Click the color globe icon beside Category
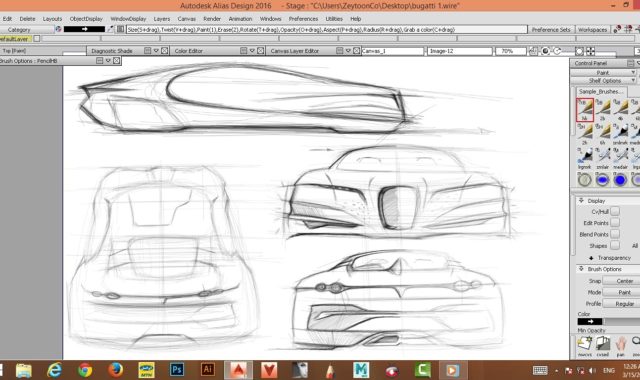Image resolution: width=640 pixels, height=380 pixels. (x=58, y=29)
